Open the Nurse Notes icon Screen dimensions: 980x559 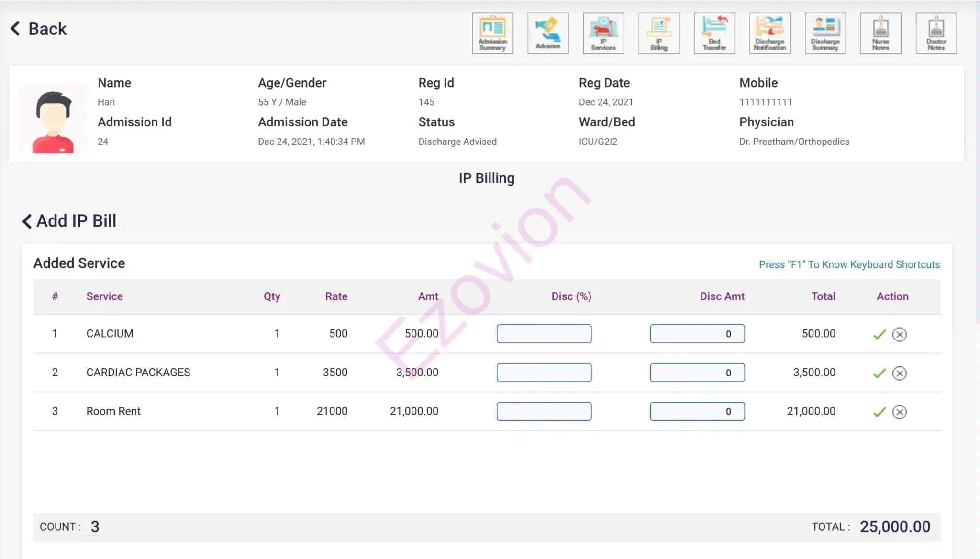coord(880,33)
